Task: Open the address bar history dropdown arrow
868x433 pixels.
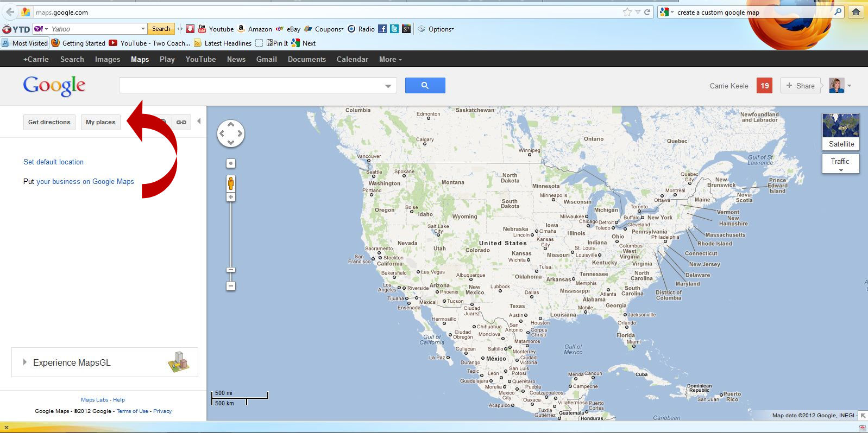Action: pos(638,12)
